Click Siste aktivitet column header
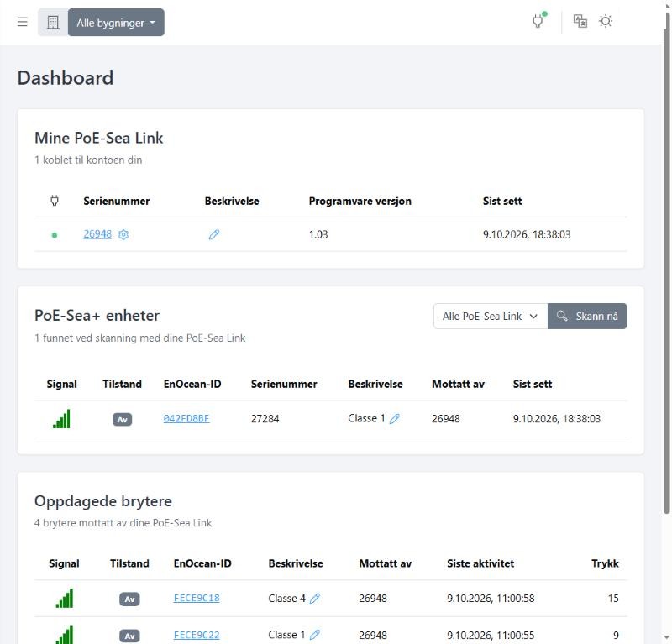 (x=480, y=563)
